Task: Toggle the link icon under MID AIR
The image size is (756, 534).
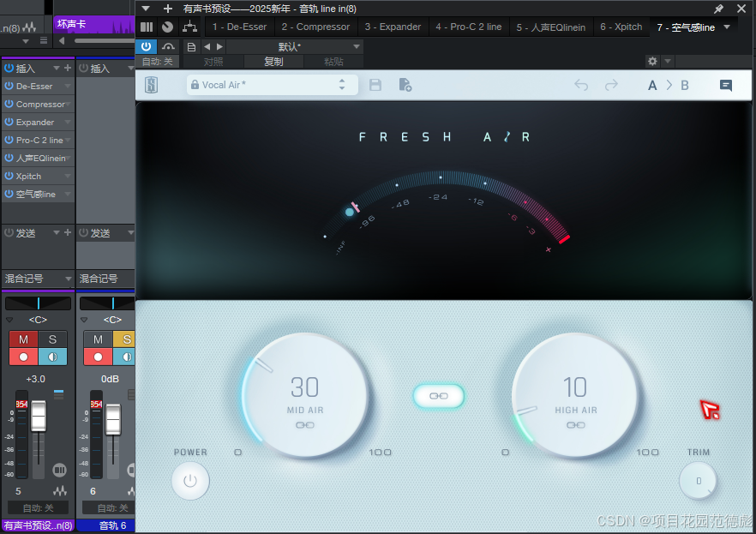Action: 305,425
